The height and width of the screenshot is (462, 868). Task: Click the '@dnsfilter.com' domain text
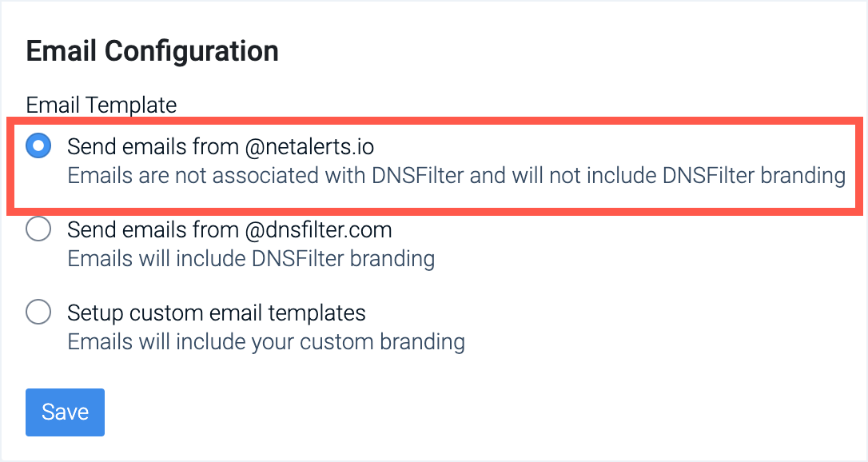tap(318, 230)
